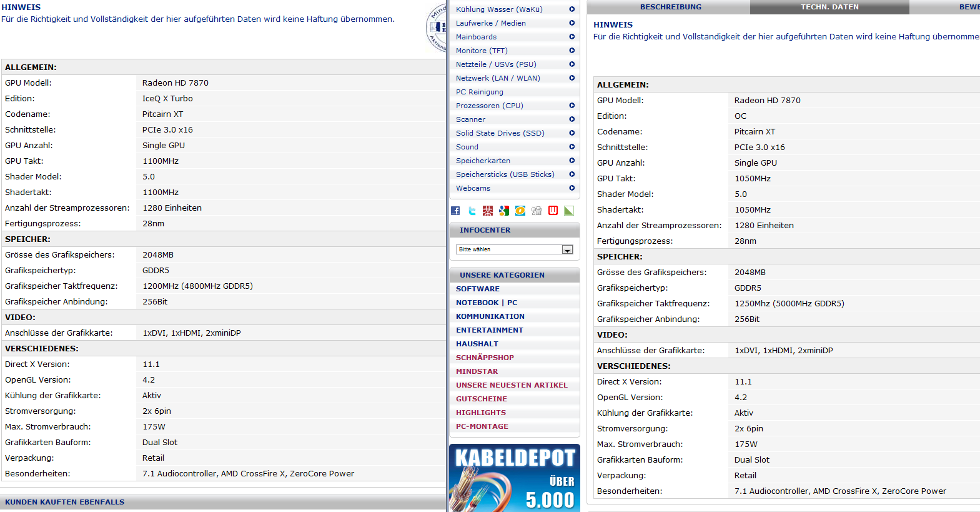Expand the Laufwerke / Medien arrow
The width and height of the screenshot is (980, 512).
coord(572,23)
